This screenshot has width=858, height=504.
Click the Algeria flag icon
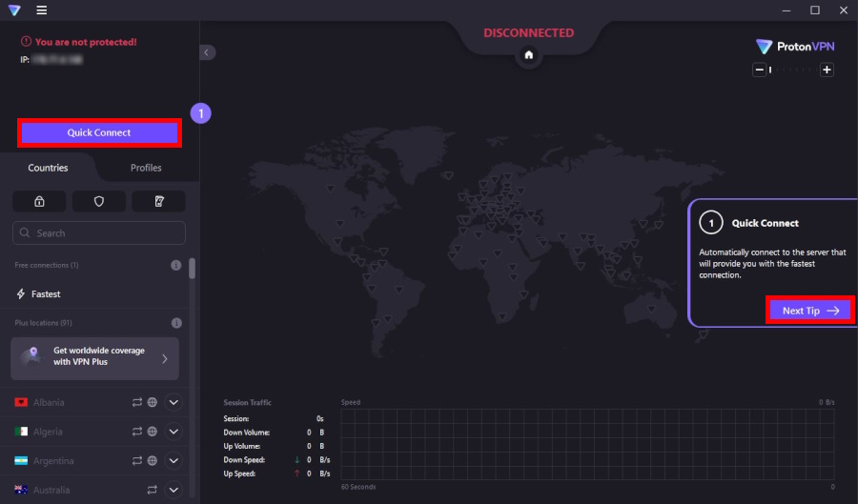pos(21,432)
